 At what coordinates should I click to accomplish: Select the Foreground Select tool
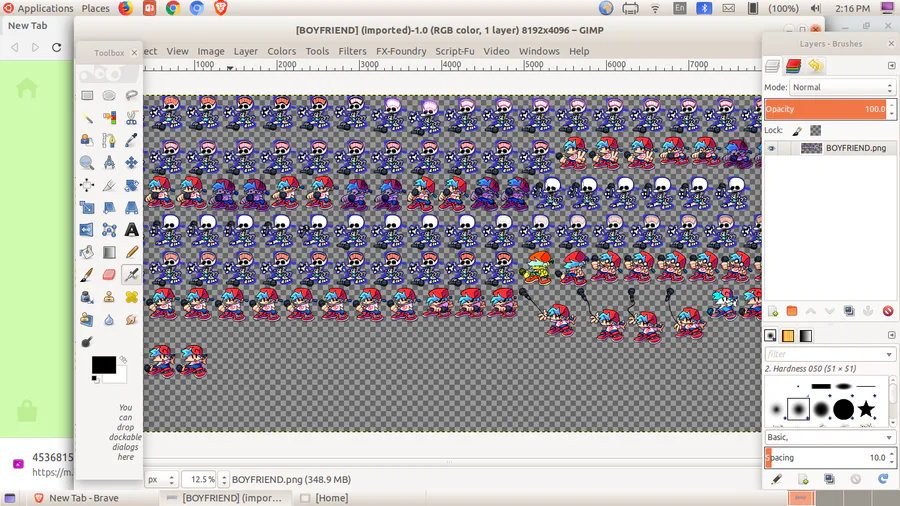(x=87, y=140)
